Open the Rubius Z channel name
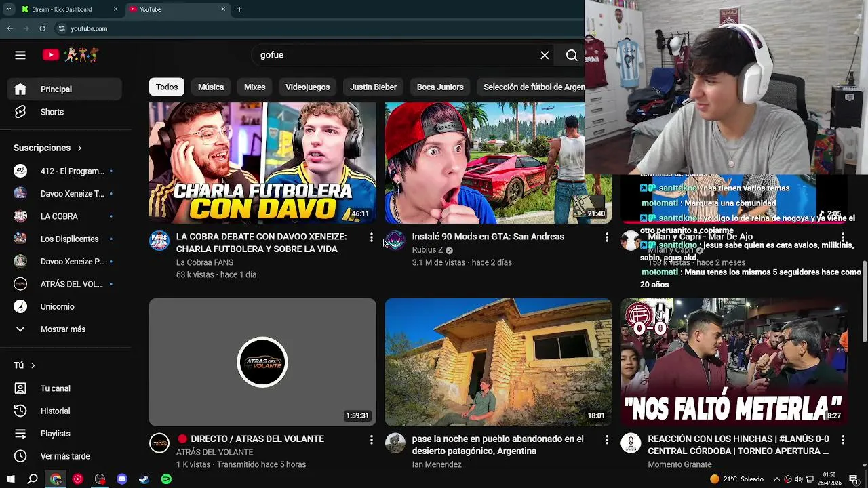 pos(427,250)
